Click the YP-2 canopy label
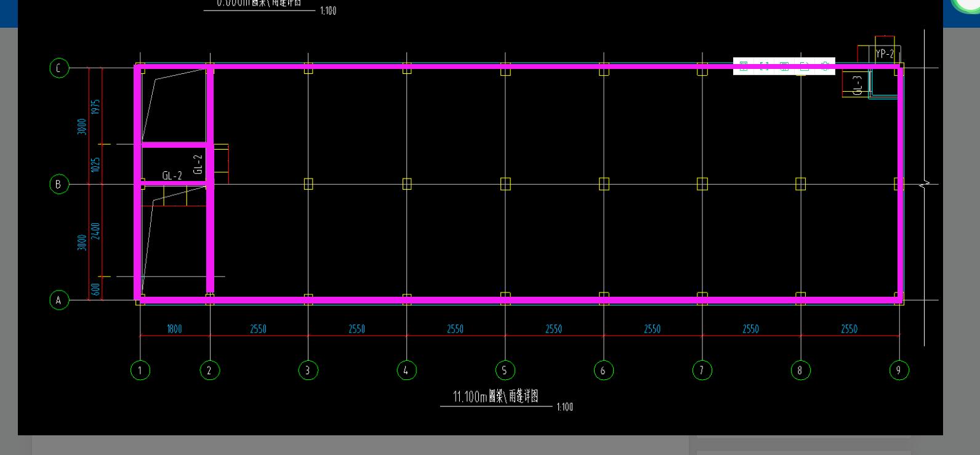Image resolution: width=980 pixels, height=455 pixels. tap(885, 54)
